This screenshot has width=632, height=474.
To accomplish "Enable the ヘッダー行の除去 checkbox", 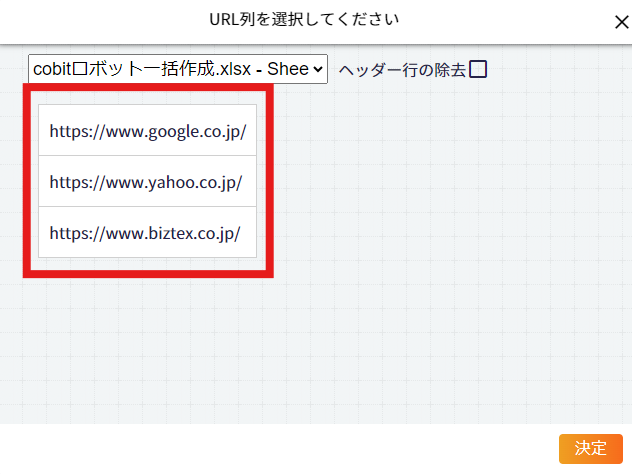I will pyautogui.click(x=478, y=69).
